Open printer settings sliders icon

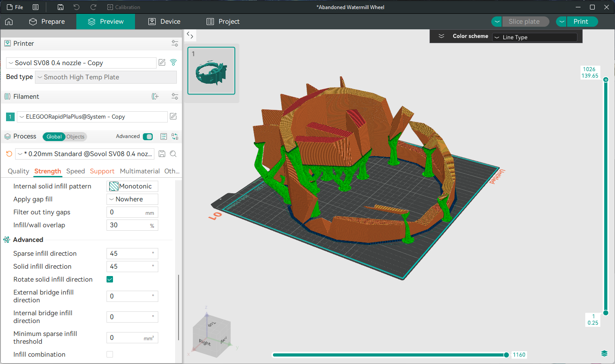coord(175,44)
